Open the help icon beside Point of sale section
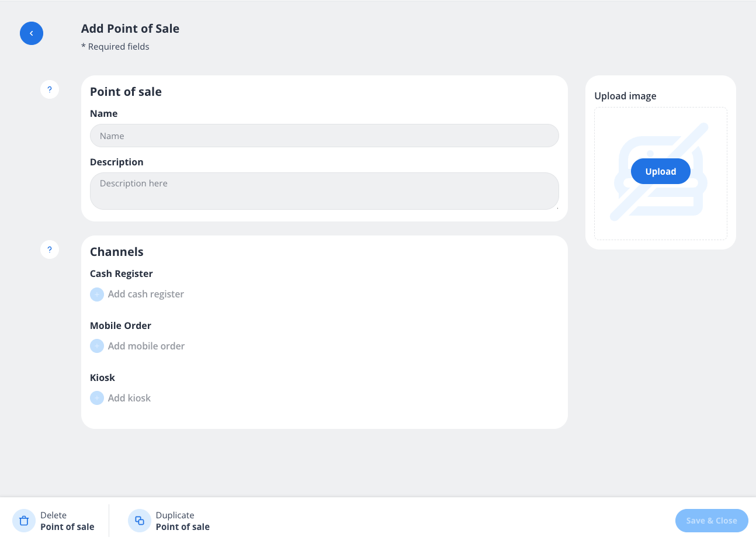The width and height of the screenshot is (756, 544). pos(50,89)
